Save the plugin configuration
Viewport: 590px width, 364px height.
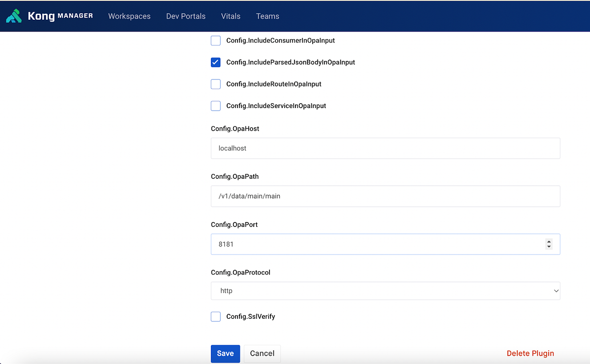[x=225, y=353]
